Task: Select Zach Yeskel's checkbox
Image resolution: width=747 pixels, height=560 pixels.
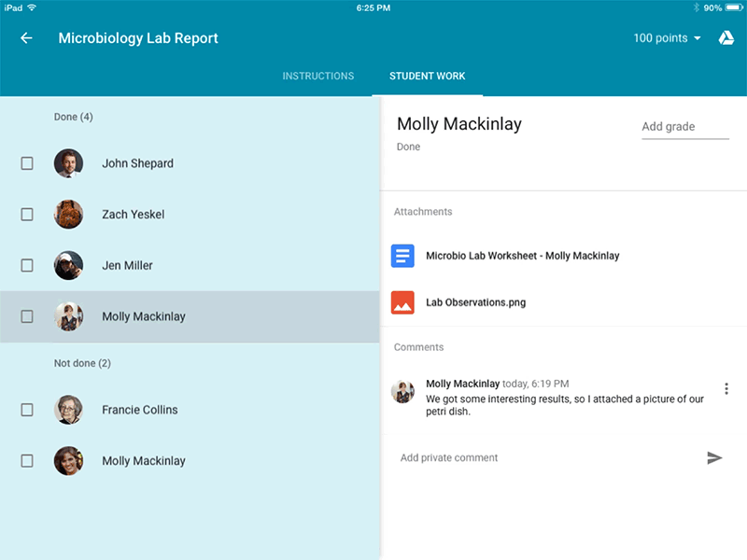Action: (27, 215)
